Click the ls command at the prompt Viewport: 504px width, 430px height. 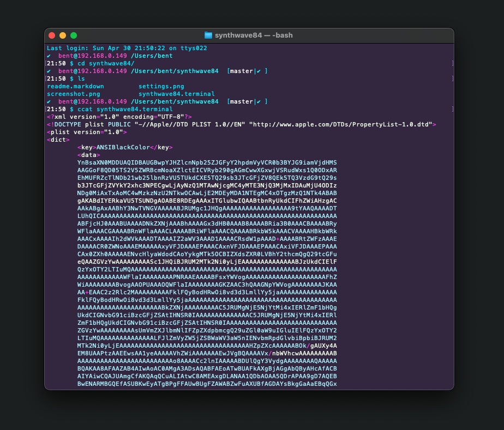81,78
